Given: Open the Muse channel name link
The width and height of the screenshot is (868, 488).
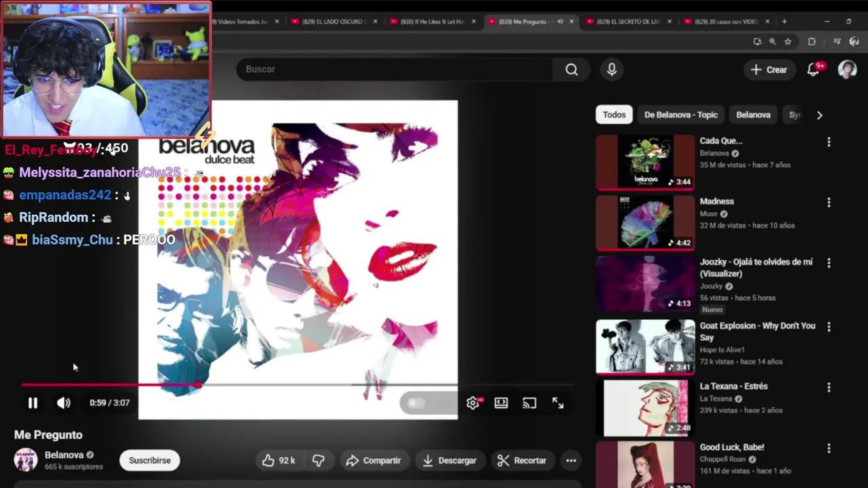Looking at the screenshot, I should point(709,213).
